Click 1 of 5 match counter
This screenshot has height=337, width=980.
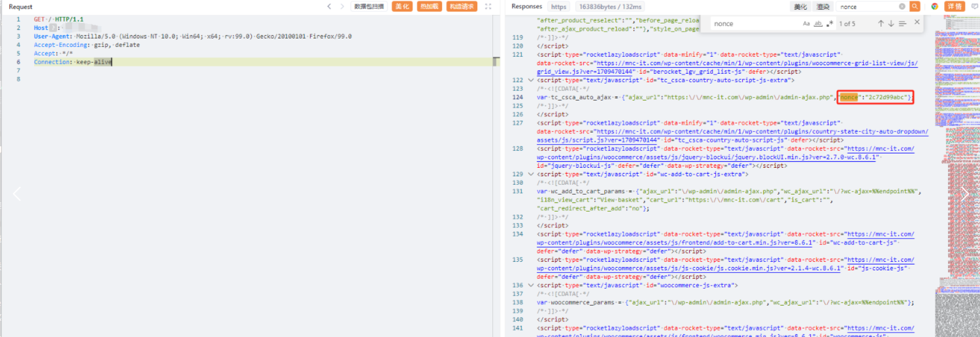(x=847, y=24)
